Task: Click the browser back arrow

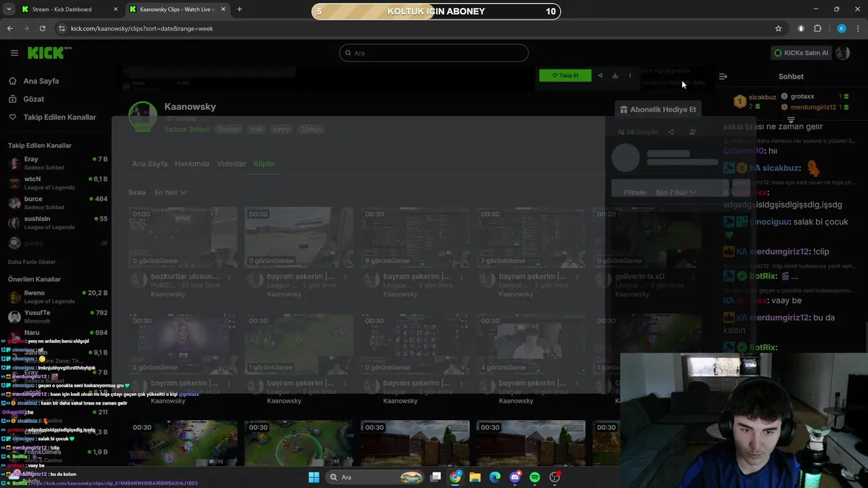Action: point(9,28)
